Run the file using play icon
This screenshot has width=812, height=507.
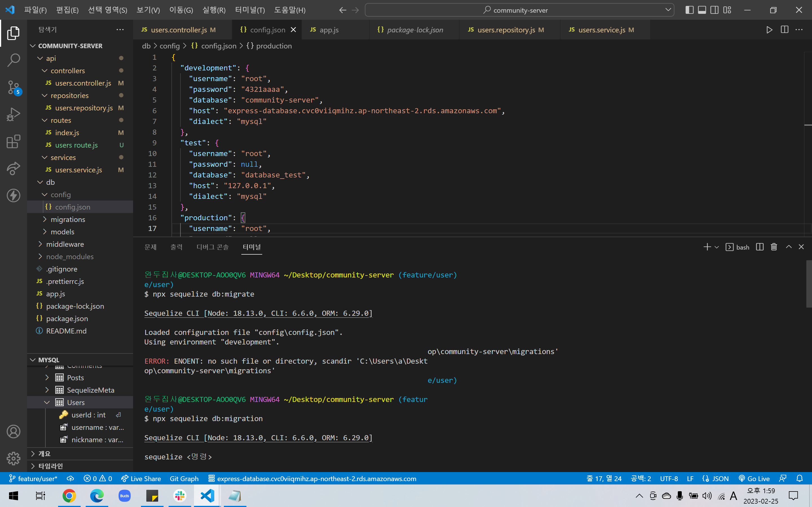click(769, 30)
